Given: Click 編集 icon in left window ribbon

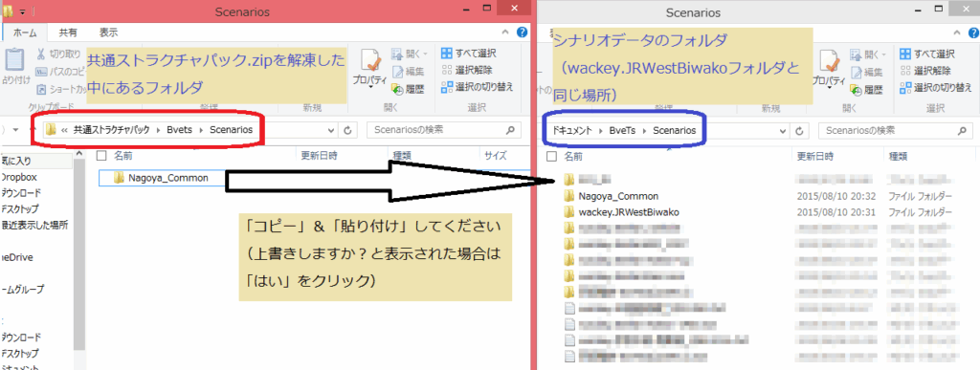Looking at the screenshot, I should pos(398,71).
